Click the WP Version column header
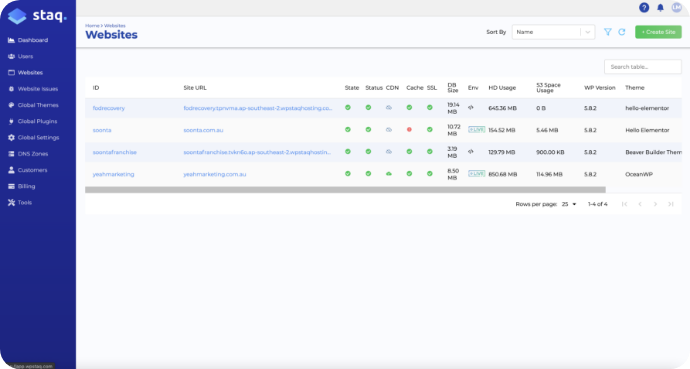This screenshot has height=369, width=690. click(600, 88)
